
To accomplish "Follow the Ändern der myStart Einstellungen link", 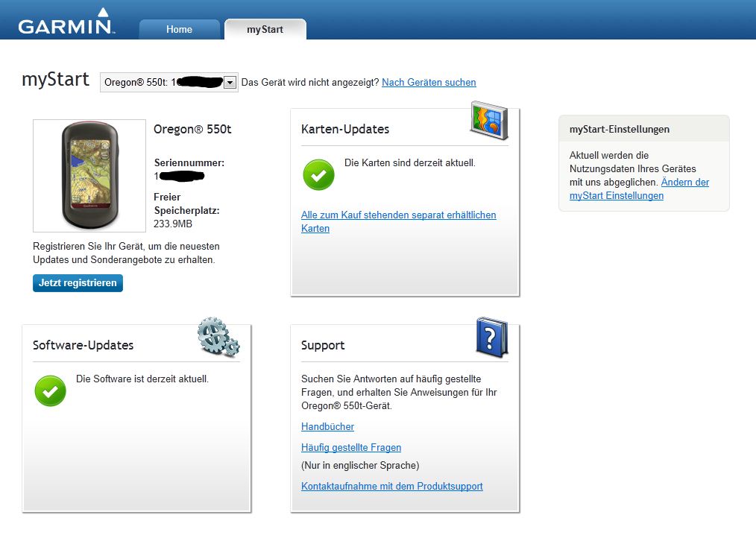I will click(640, 189).
